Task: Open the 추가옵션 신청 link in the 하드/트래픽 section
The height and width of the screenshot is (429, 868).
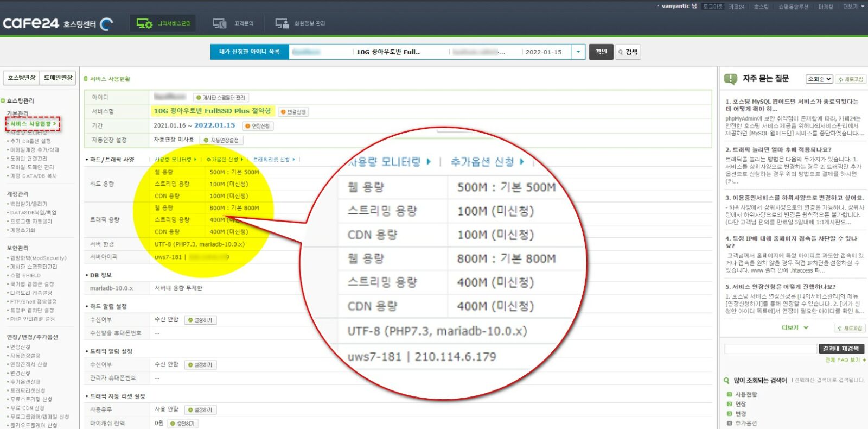Action: point(225,160)
